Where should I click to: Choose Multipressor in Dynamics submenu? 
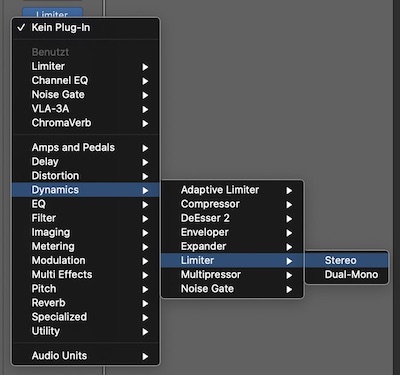click(x=232, y=275)
